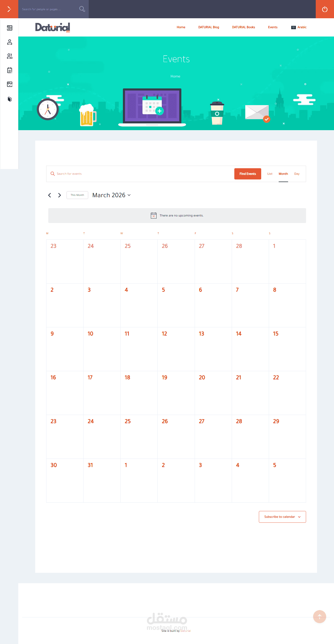Expand the Subscribe to calendar dropdown
Image resolution: width=334 pixels, height=644 pixels.
coord(282,517)
